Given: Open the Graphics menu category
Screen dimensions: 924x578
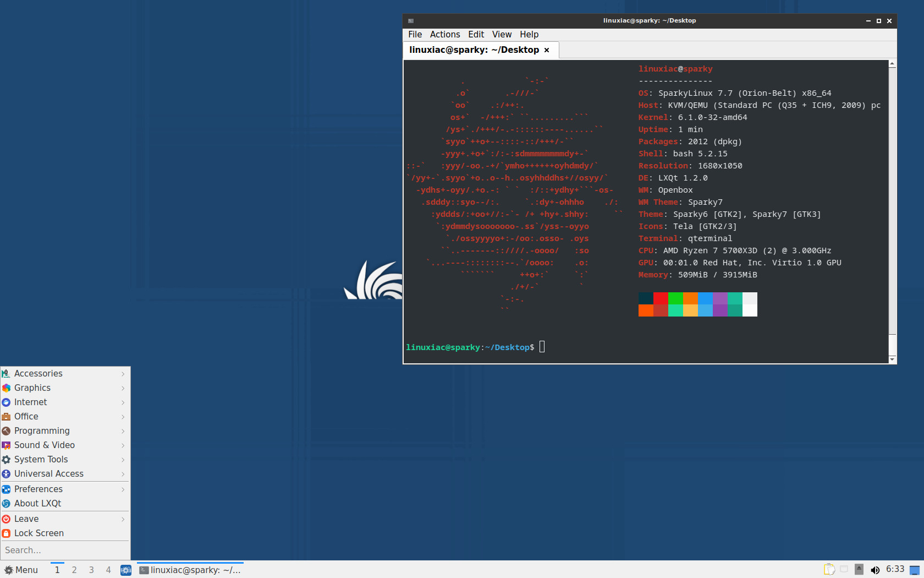Looking at the screenshot, I should [x=65, y=388].
